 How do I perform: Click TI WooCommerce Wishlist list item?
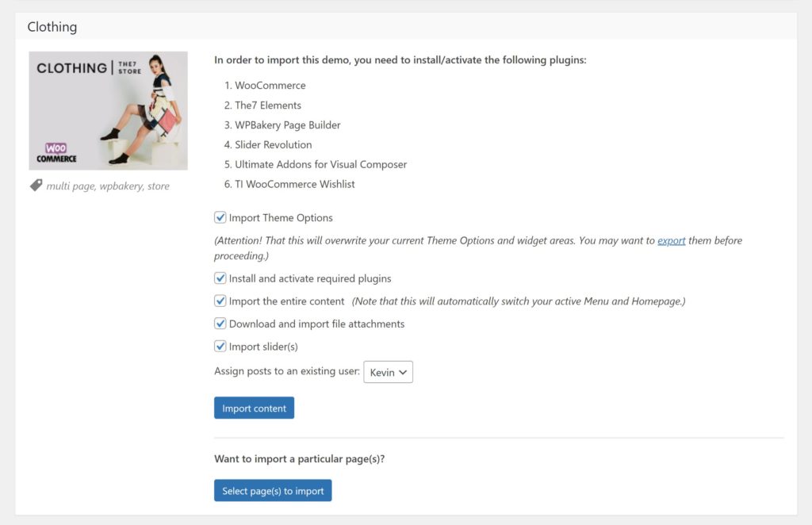click(295, 184)
